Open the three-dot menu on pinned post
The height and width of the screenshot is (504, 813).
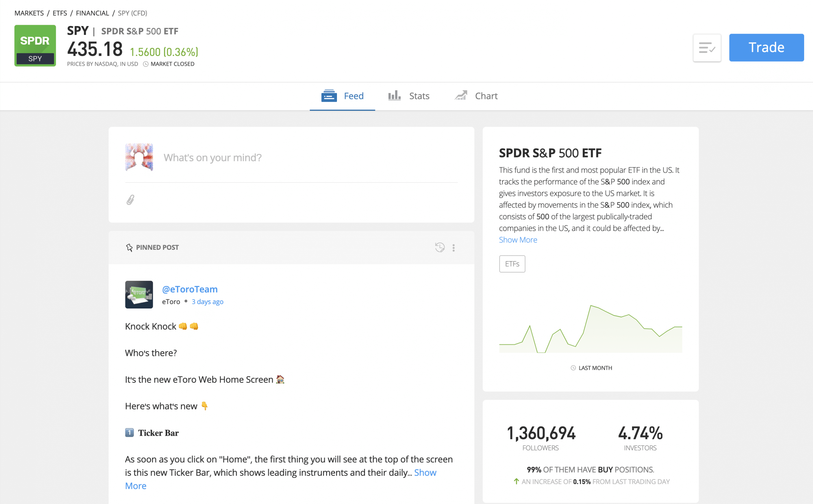[453, 247]
